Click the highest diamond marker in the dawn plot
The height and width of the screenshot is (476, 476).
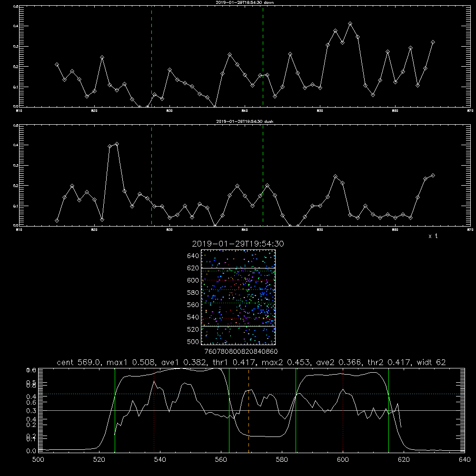pos(350,24)
